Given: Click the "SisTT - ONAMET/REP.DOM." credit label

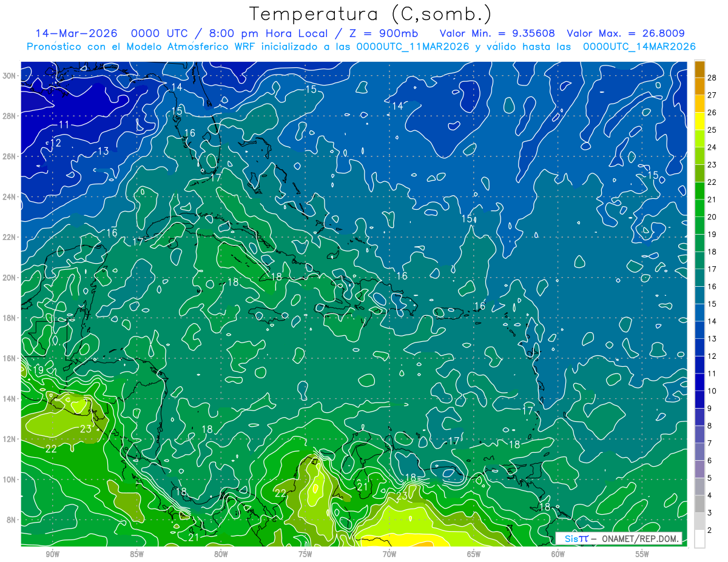Looking at the screenshot, I should point(619,538).
